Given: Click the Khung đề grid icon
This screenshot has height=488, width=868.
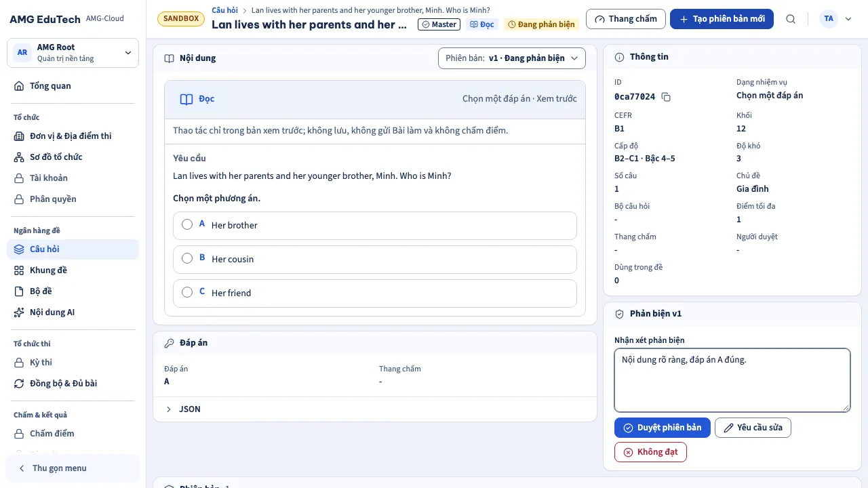Looking at the screenshot, I should point(19,270).
